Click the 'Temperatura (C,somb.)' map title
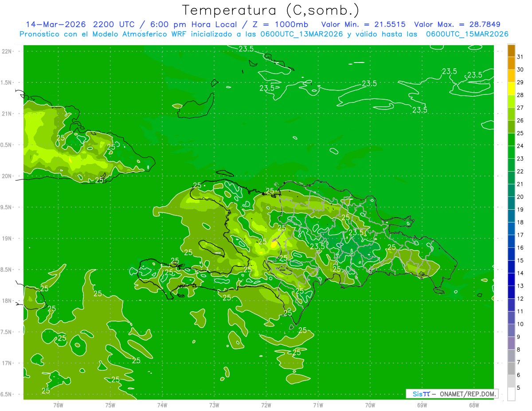Image resolution: width=532 pixels, height=411 pixels. point(271,10)
